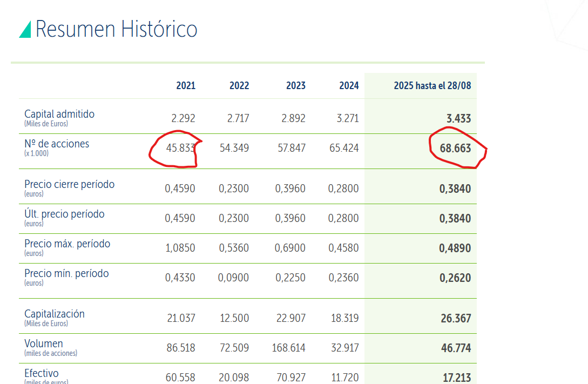588x384 pixels.
Task: Select Volumen value 72.509
Action: [x=234, y=347]
